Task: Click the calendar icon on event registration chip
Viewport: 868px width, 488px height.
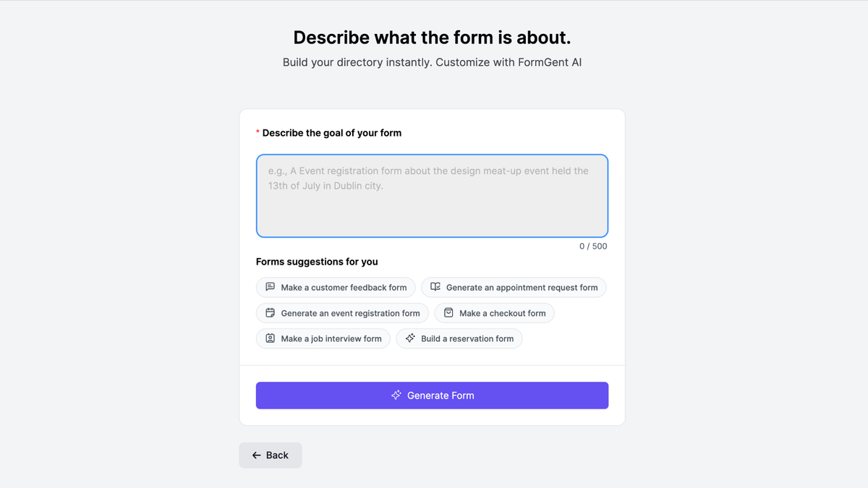Action: (x=270, y=312)
